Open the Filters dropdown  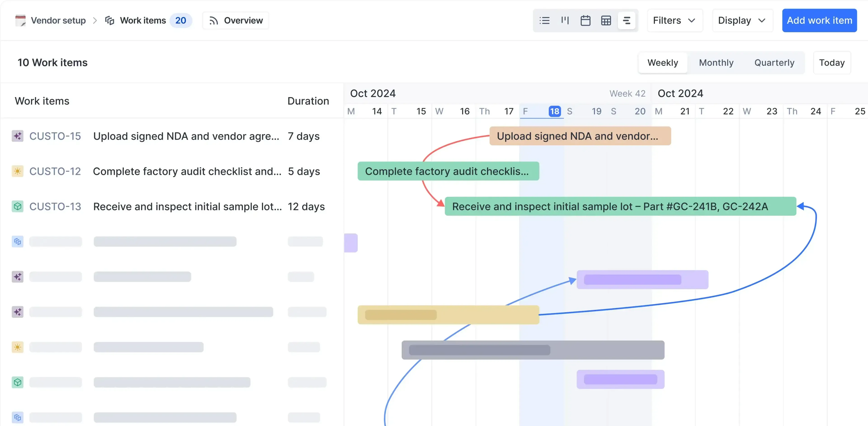click(x=675, y=20)
